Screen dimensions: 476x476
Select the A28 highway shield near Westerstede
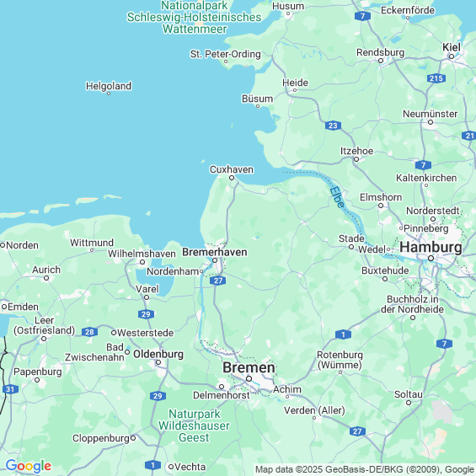[89, 332]
